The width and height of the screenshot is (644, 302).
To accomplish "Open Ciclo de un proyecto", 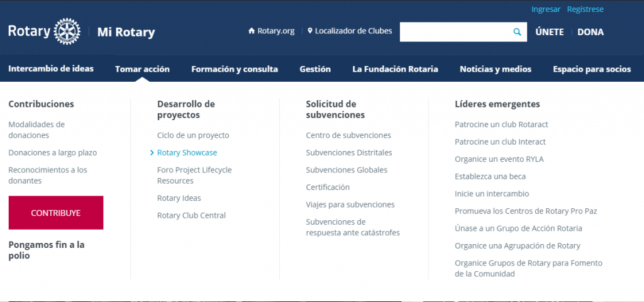I will (x=193, y=136).
